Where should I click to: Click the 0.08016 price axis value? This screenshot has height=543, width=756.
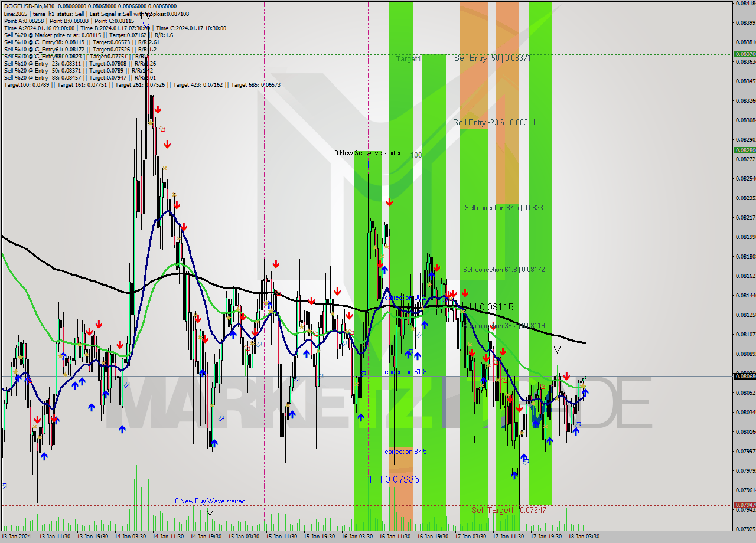pos(745,431)
